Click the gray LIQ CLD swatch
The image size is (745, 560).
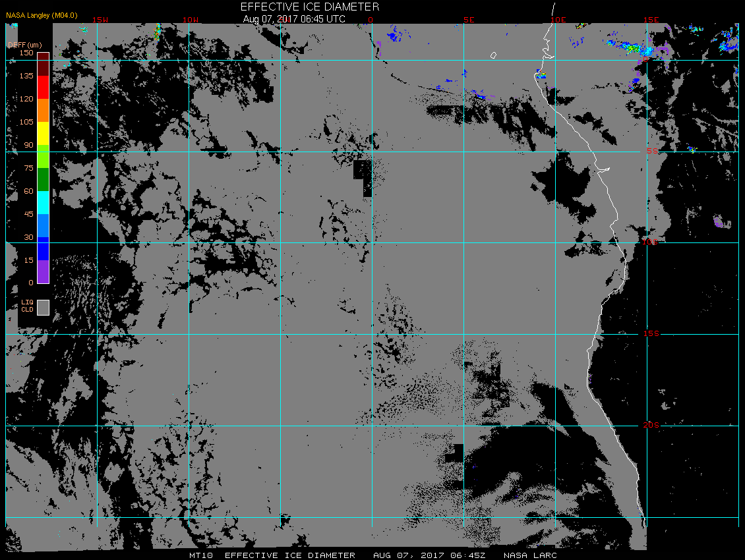44,307
